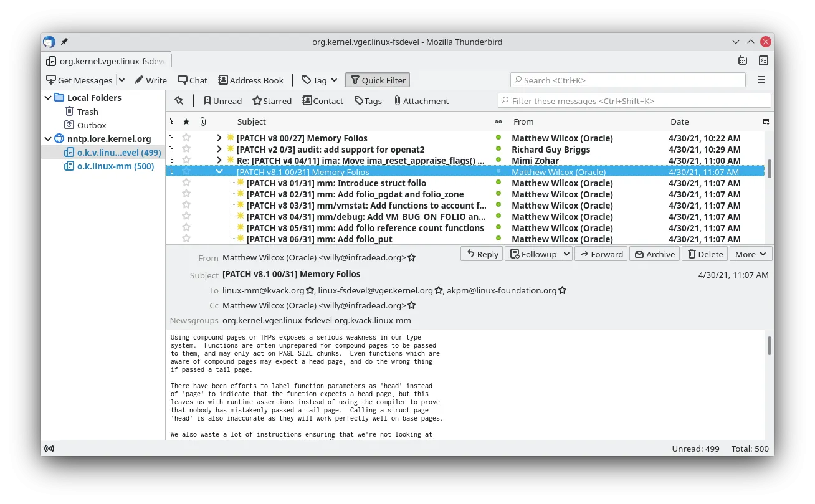Screen dimensions: 815x504
Task: Filter messages by Attachment
Action: (x=421, y=100)
